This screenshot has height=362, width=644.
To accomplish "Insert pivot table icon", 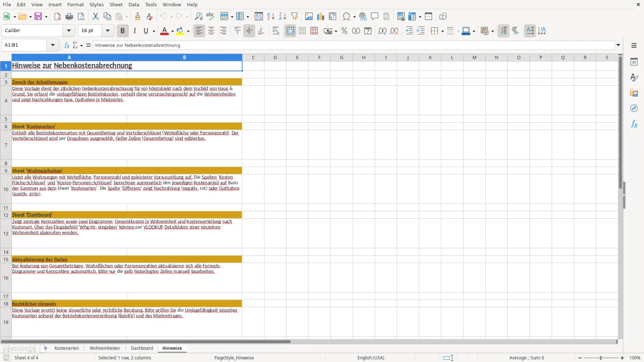I will [333, 17].
